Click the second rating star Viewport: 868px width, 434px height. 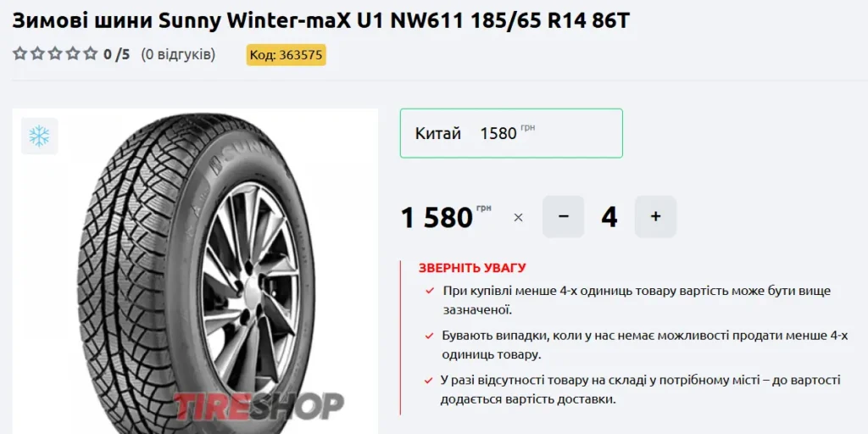click(37, 54)
